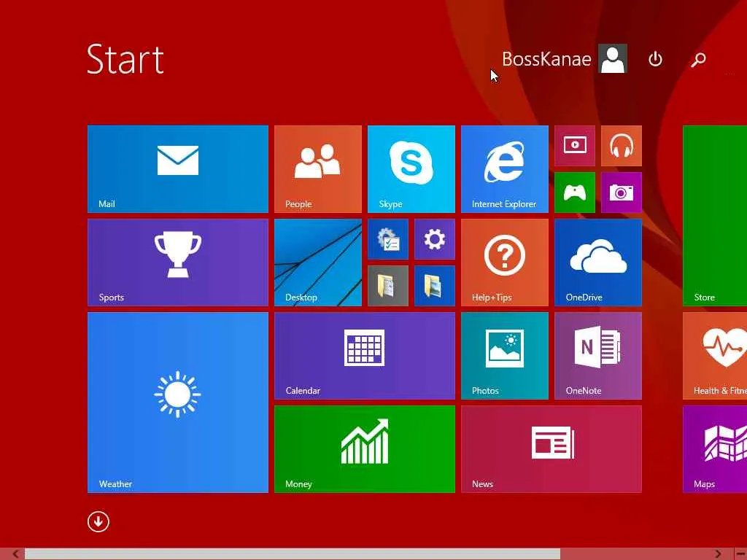The image size is (747, 560).
Task: Click the horizontal scrollbar thumb
Action: [x=293, y=554]
